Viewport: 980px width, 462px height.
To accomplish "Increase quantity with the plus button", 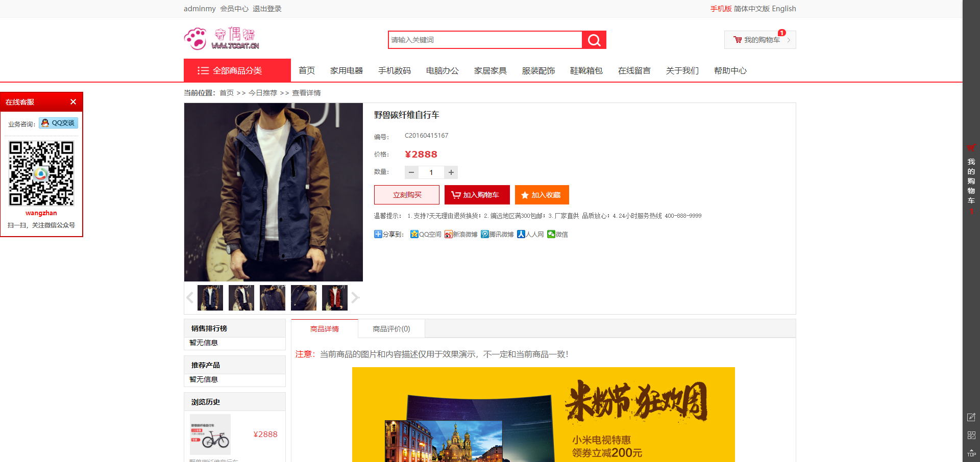I will (x=451, y=172).
